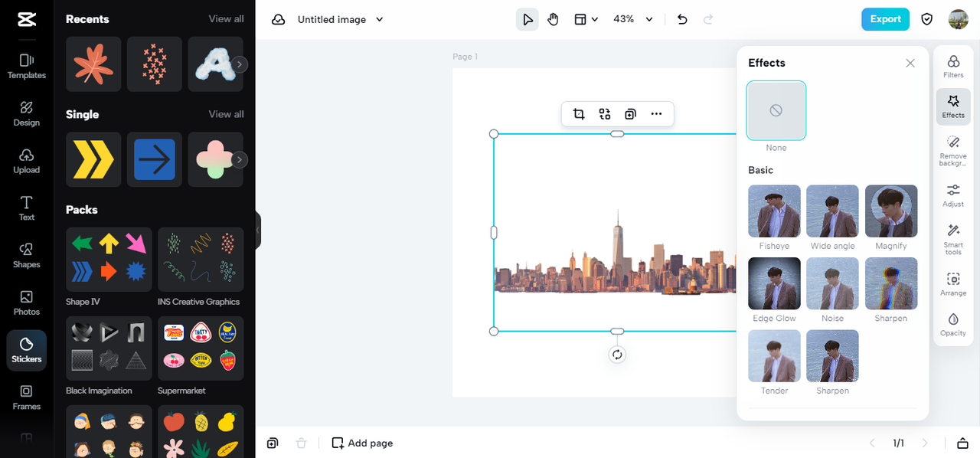980x458 pixels.
Task: Pick the pink dotted pattern recent sticker
Action: [x=155, y=64]
